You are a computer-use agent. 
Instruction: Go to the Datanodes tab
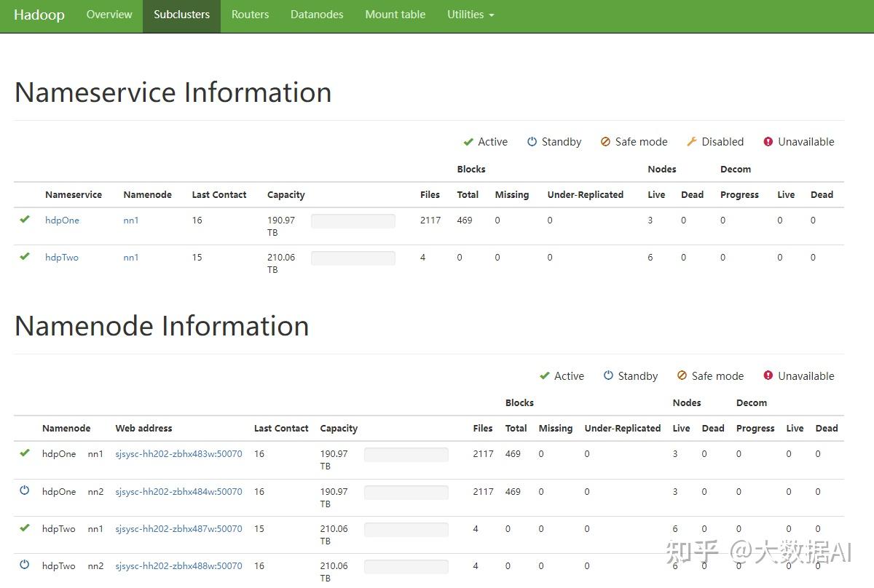point(317,15)
